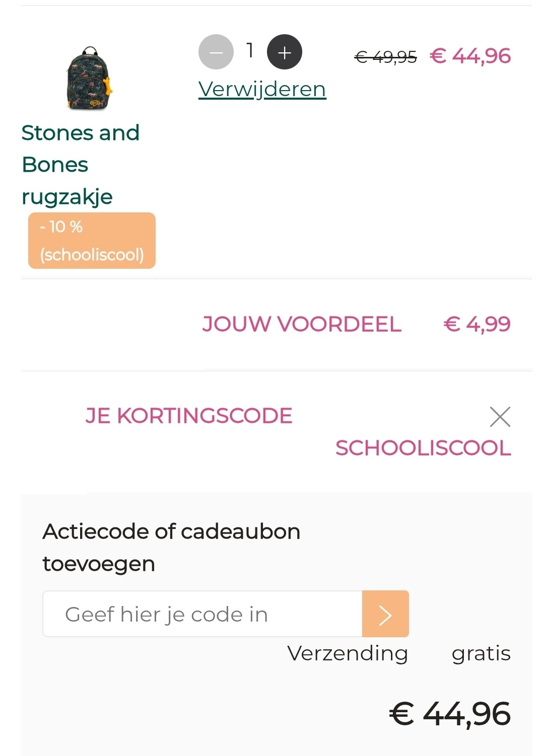Click the X to remove the SCHOOLISCOOL code
Viewport: 544px width, 756px height.
click(x=500, y=417)
